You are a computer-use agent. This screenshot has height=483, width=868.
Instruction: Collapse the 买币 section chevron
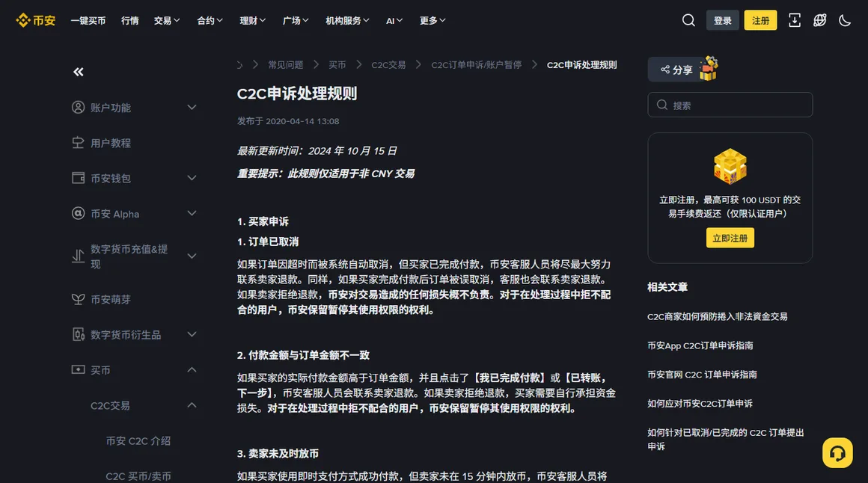coord(192,369)
